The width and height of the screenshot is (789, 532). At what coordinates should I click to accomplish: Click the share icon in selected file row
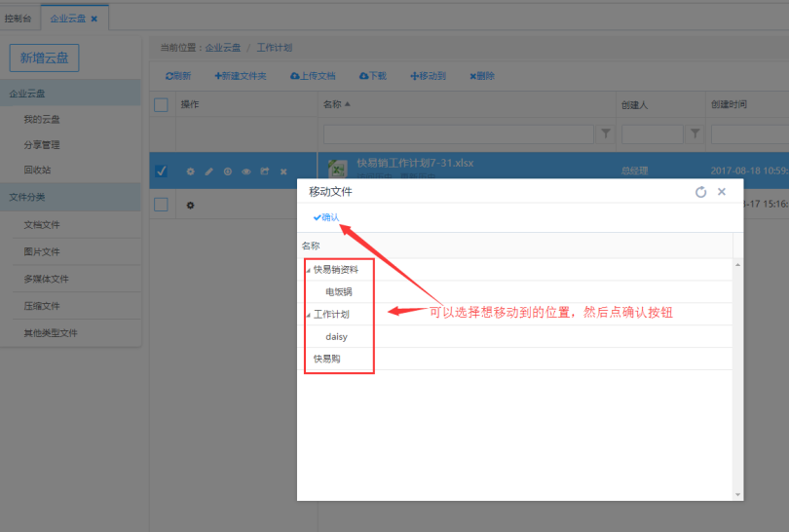pyautogui.click(x=264, y=171)
